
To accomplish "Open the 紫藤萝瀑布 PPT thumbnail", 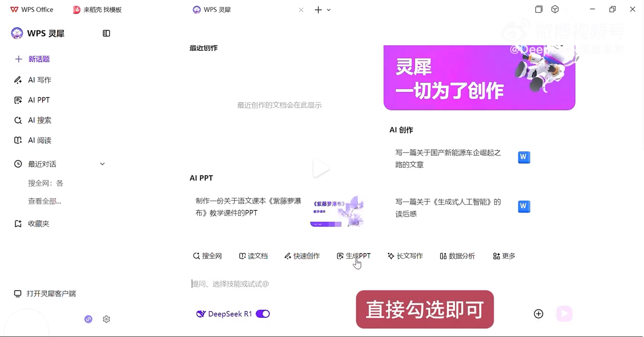I will 337,211.
